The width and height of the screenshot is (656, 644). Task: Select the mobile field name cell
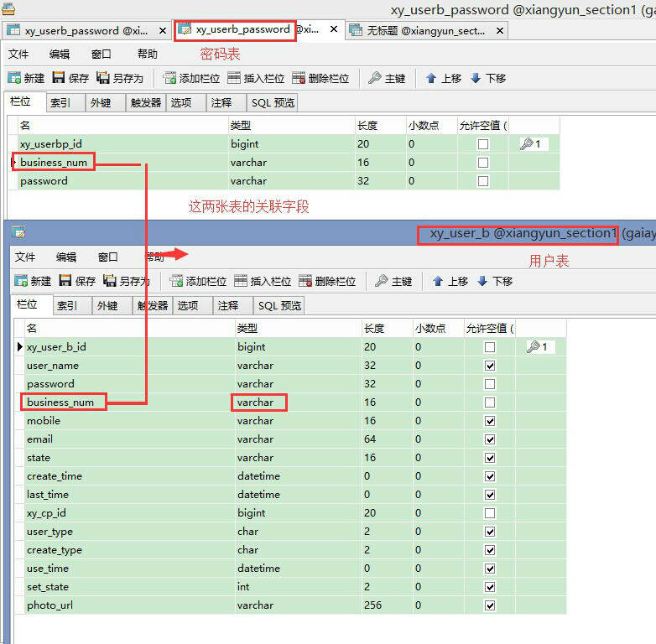pyautogui.click(x=44, y=421)
